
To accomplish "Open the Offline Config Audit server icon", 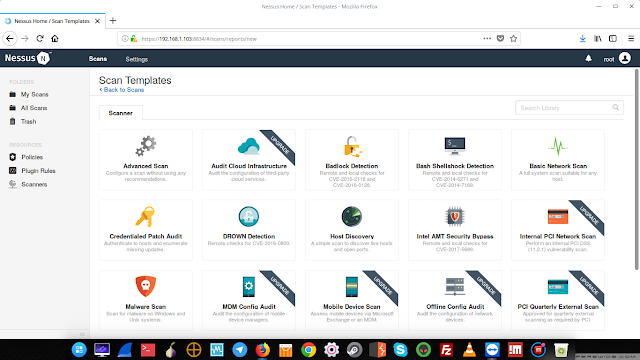I will tap(455, 287).
